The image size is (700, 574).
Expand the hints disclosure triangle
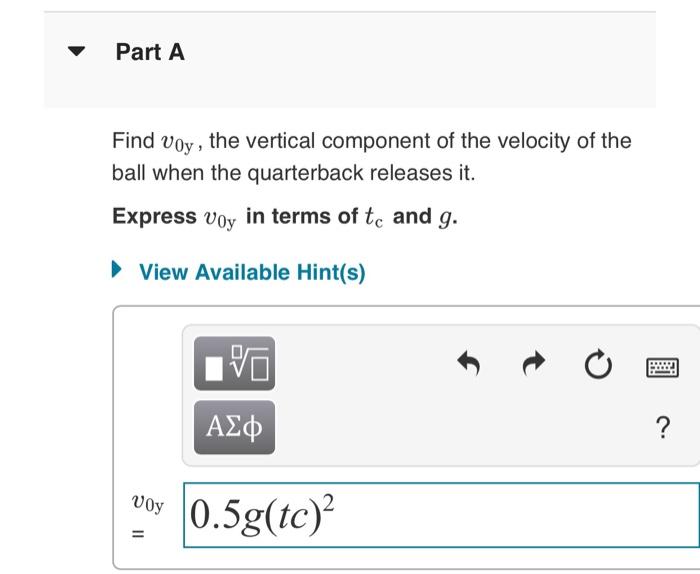116,269
